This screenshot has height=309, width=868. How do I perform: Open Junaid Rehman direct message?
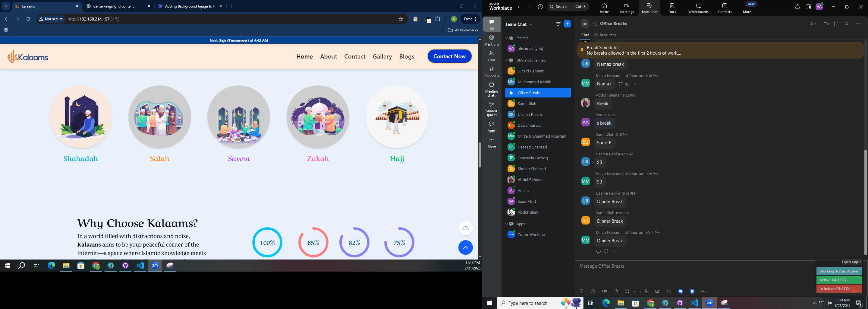click(x=538, y=71)
